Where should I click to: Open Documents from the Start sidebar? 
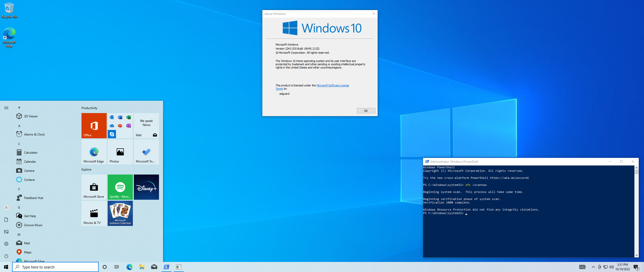6,220
